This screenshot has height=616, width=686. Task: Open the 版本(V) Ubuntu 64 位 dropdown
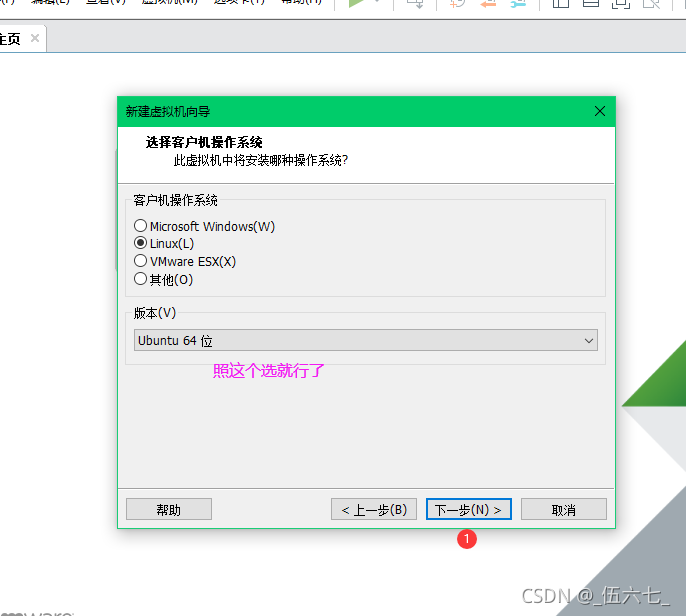click(x=365, y=340)
